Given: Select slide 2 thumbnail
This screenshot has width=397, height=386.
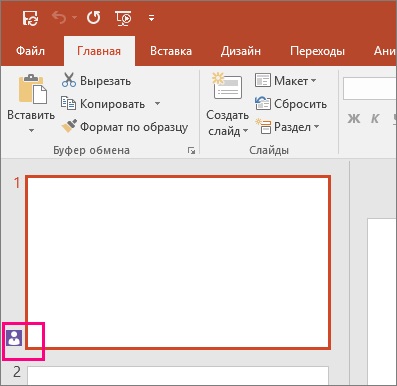Looking at the screenshot, I should 178,376.
